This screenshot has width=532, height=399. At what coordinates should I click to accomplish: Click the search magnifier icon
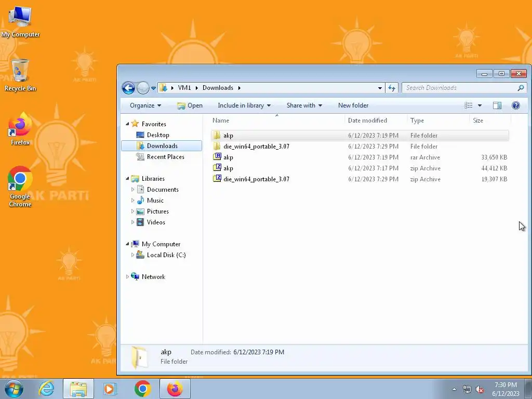click(521, 88)
